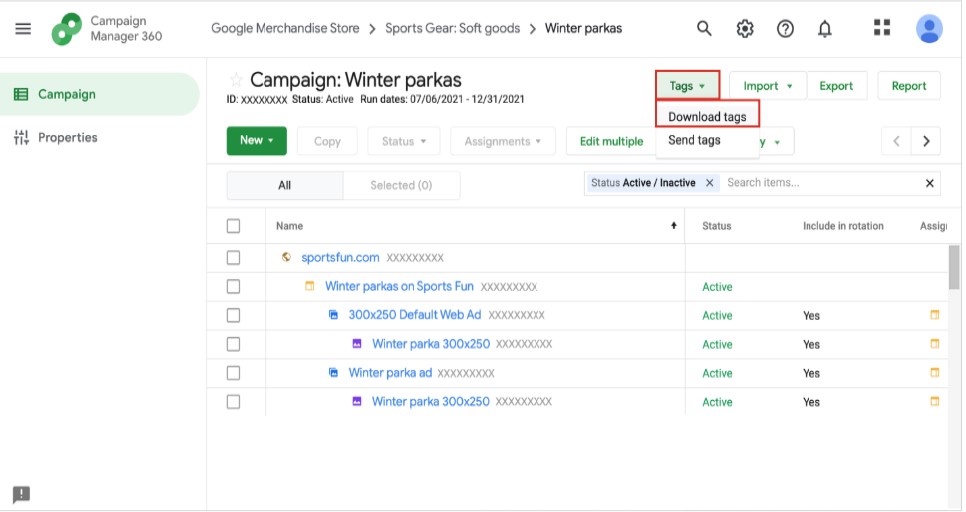Screen dimensions: 966x512
Task: Click the Report button
Action: pos(909,86)
